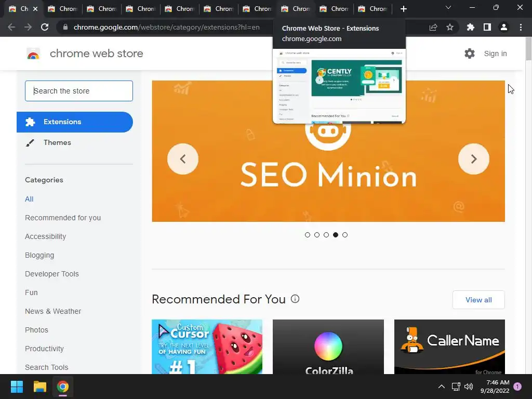Choose the Blogging category

[39, 255]
